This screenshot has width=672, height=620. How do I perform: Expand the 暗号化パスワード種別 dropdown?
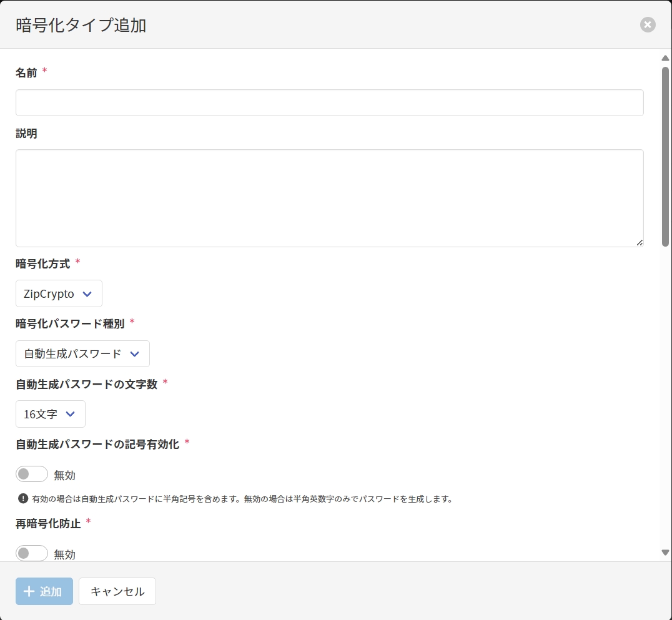[82, 353]
